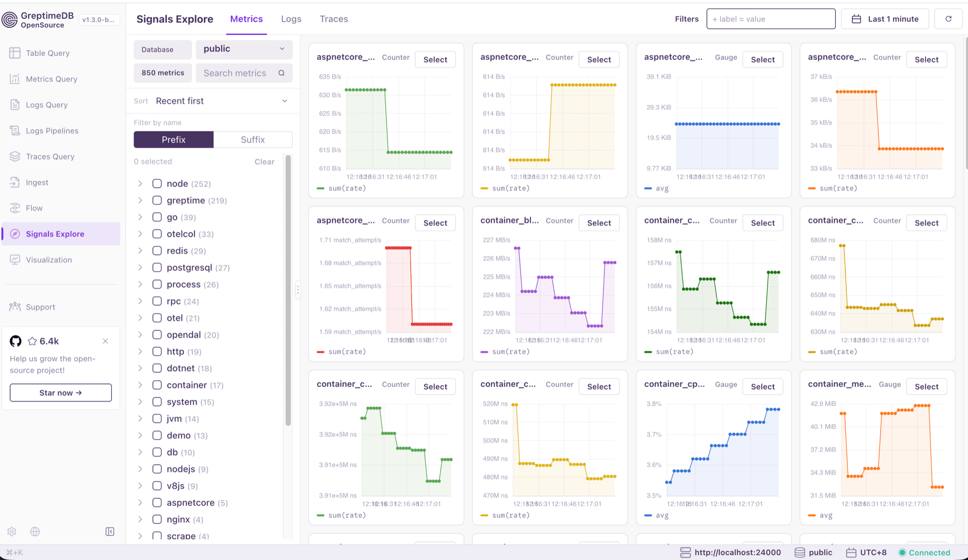Click the prefix list vertical scrollbar
968x560 pixels.
coord(288,290)
